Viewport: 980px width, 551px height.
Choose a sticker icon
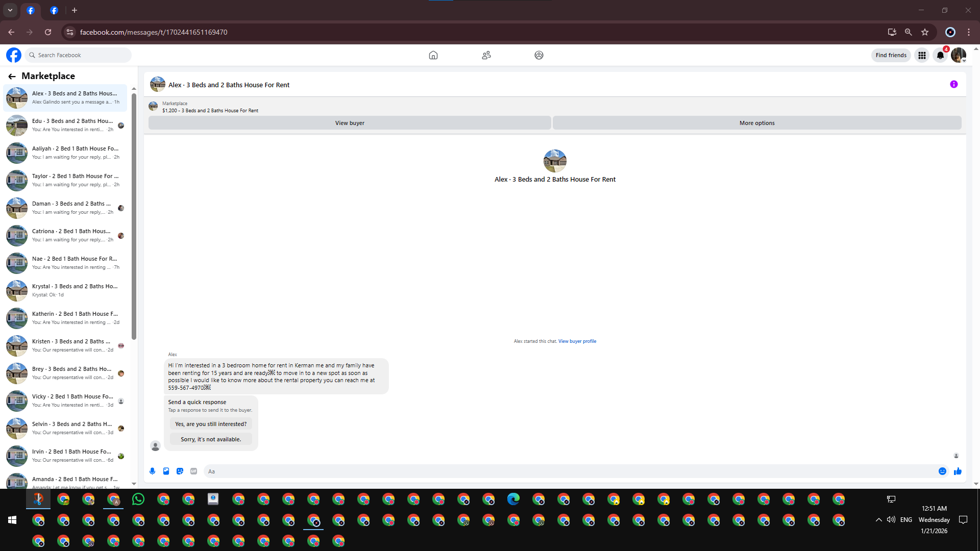click(x=180, y=471)
